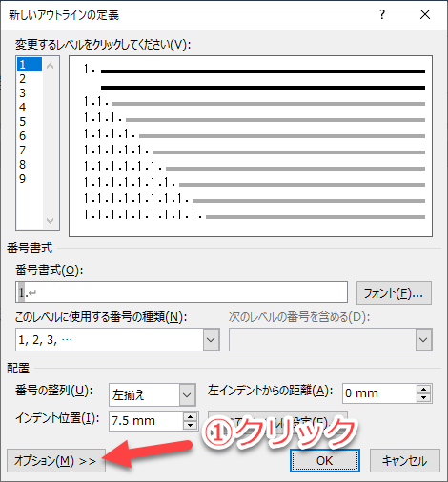
Task: Confirm with the OK button
Action: pyautogui.click(x=325, y=460)
